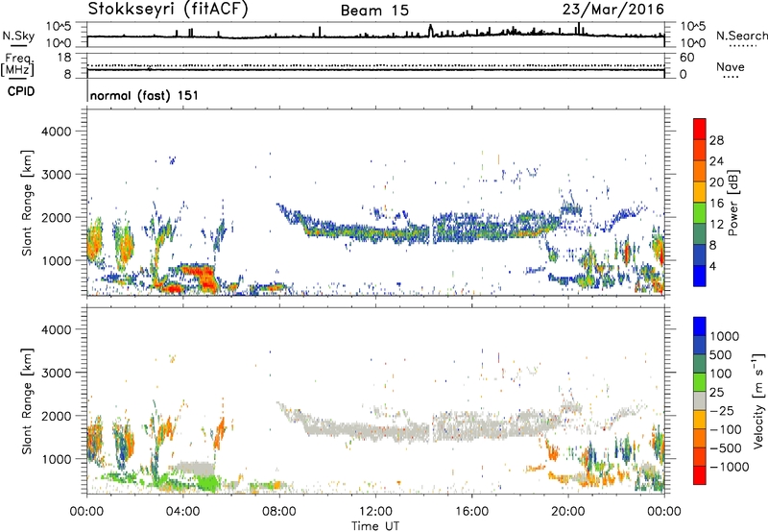Click the normal (fast) 151 text

point(145,95)
